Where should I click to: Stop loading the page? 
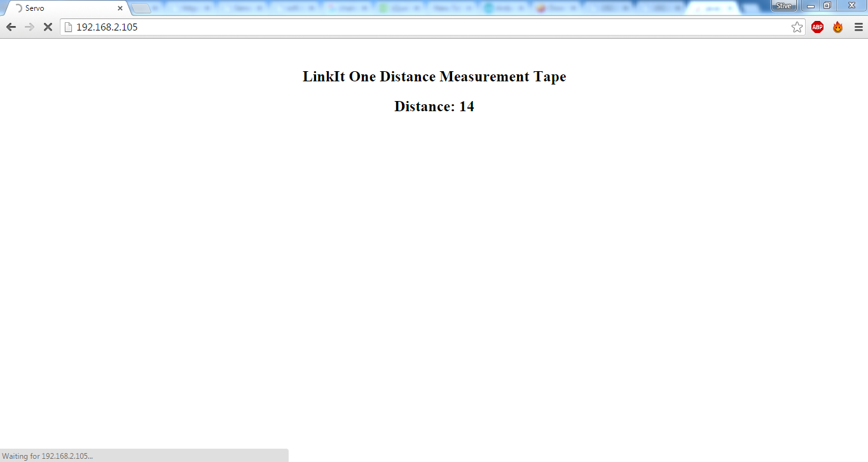coord(48,27)
